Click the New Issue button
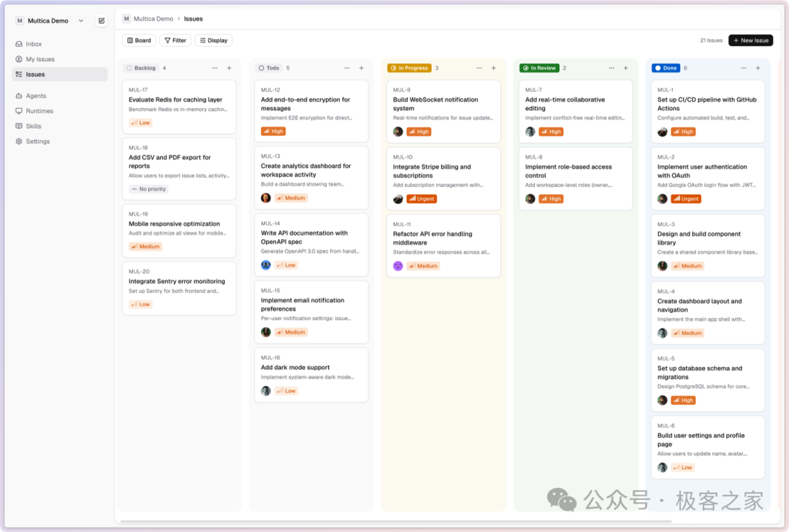789x532 pixels. point(750,40)
